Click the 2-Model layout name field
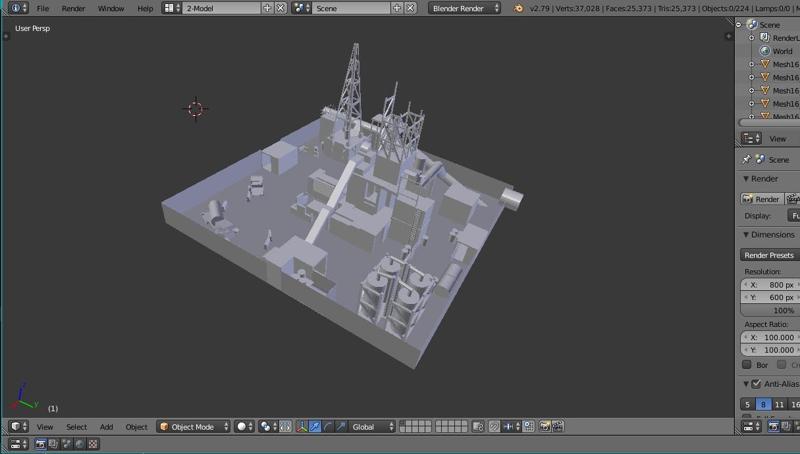Screen dimensions: 800x454 [221, 8]
